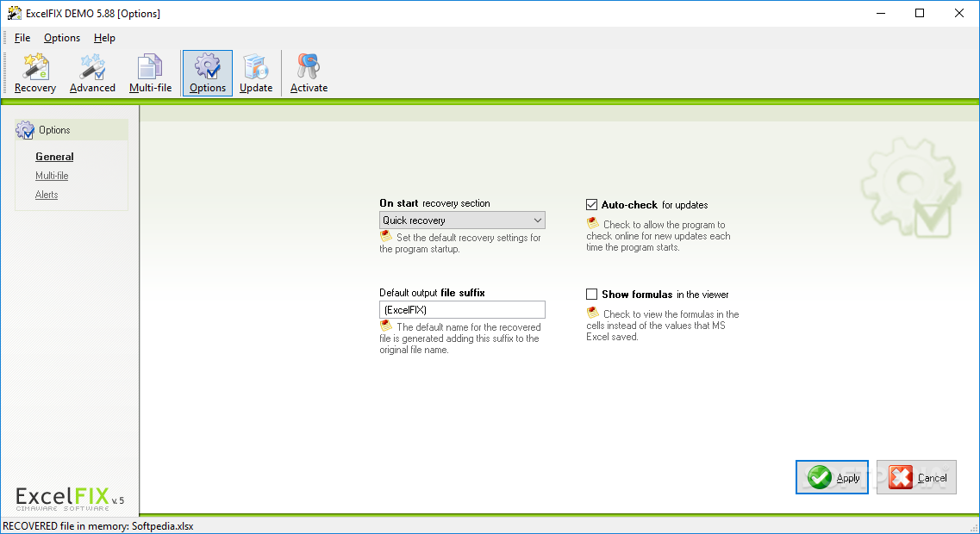The width and height of the screenshot is (980, 534).
Task: Select the General options section
Action: pos(54,157)
